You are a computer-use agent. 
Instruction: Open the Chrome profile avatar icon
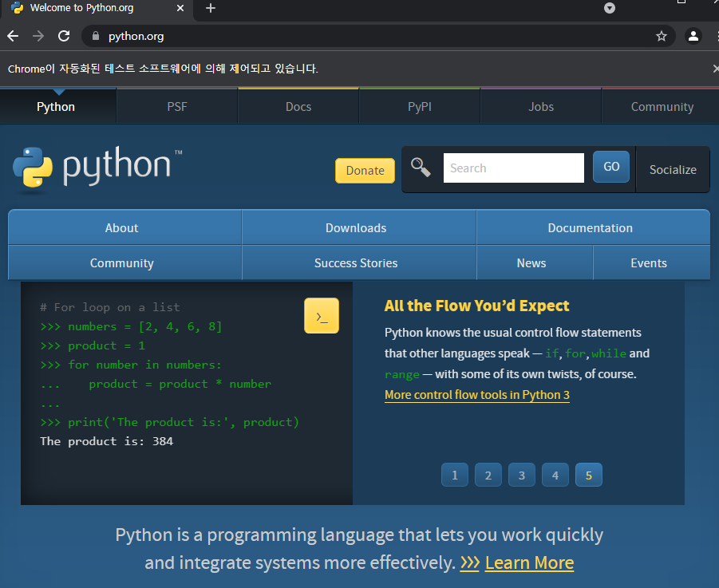point(693,36)
